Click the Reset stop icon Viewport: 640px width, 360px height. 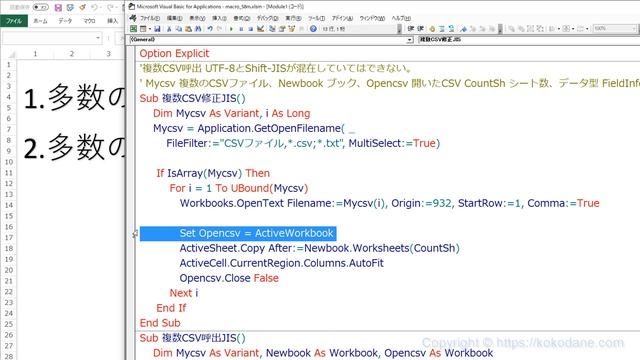click(251, 29)
